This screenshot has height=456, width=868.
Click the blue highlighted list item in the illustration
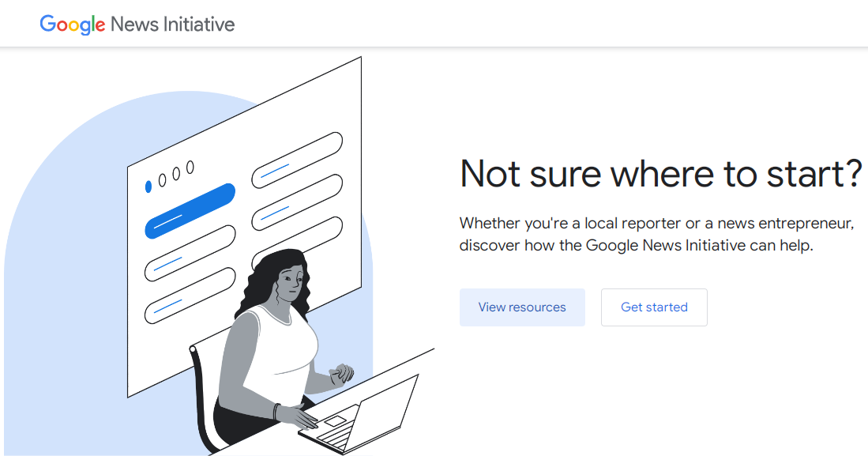coord(190,209)
